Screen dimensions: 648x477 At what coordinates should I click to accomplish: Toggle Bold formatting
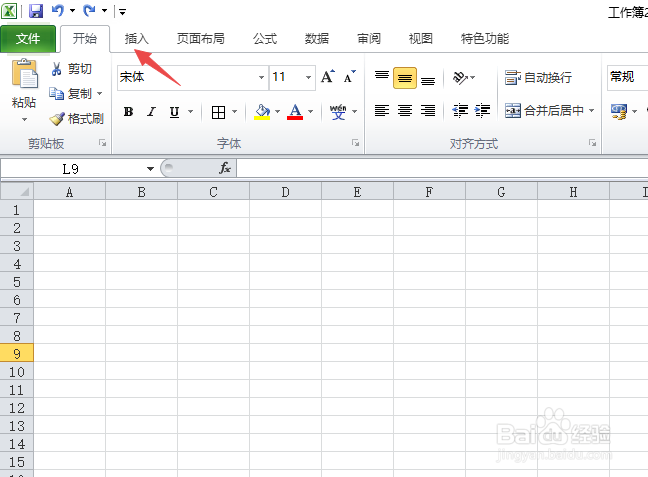point(129,112)
